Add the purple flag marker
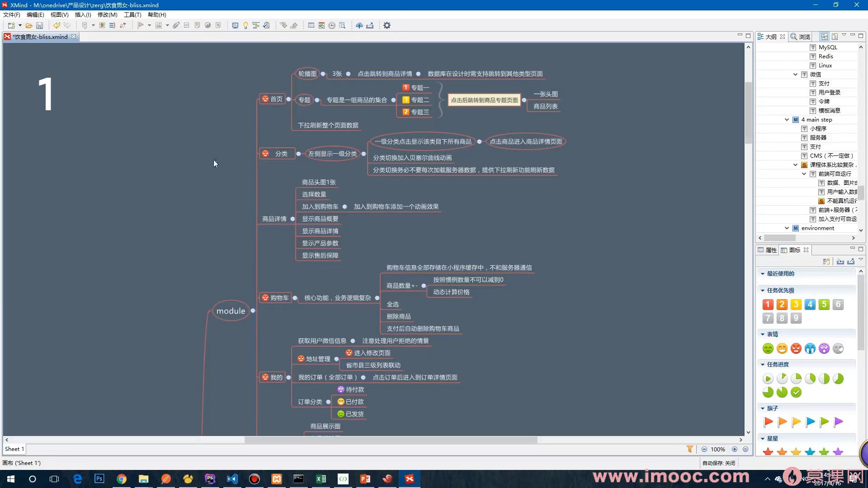868x488 pixels. [x=838, y=422]
